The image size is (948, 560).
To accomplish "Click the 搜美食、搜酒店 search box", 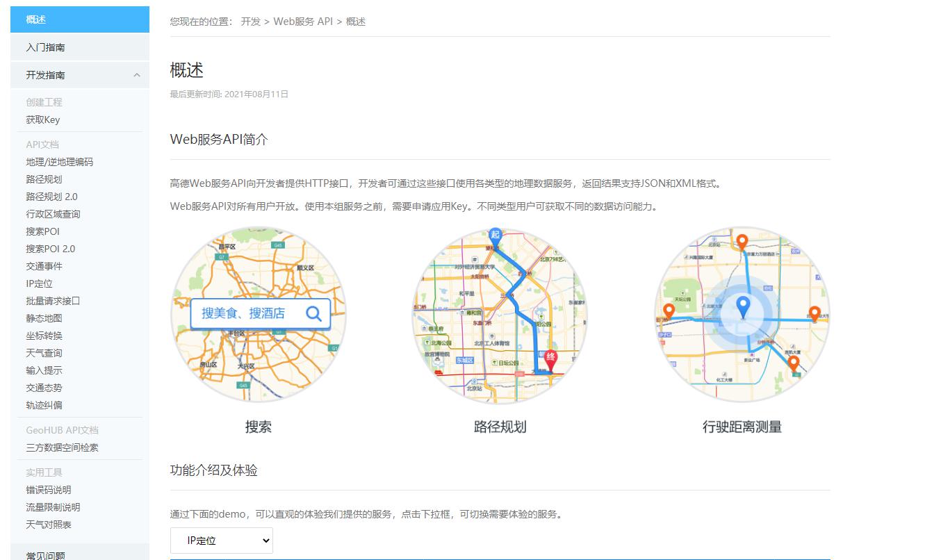I will [x=261, y=313].
